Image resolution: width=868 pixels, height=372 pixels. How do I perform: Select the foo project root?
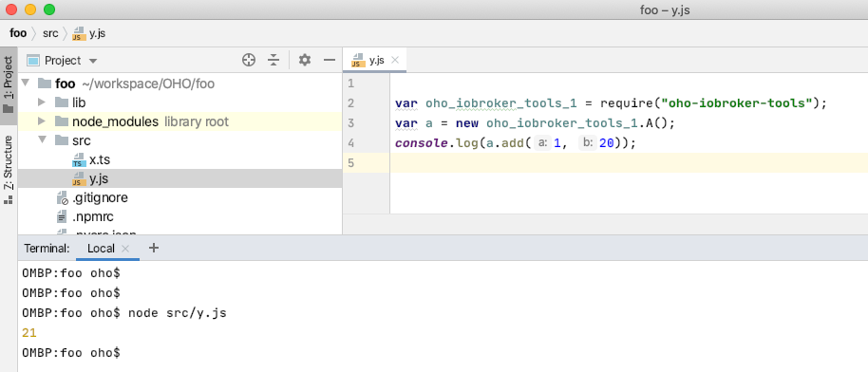click(x=66, y=84)
